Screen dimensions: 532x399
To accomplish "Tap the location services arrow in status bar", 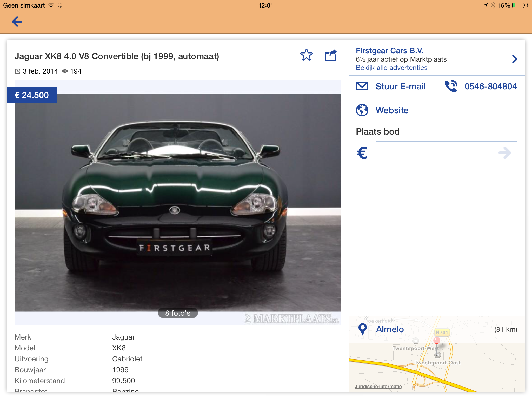I will 485,5.
